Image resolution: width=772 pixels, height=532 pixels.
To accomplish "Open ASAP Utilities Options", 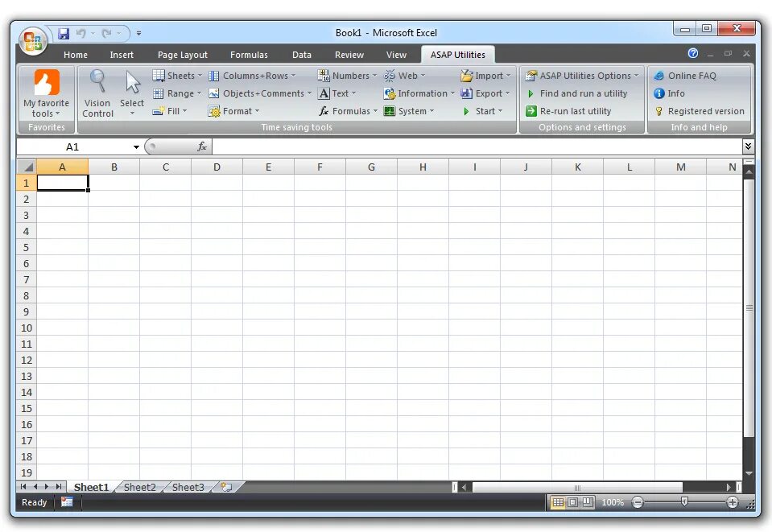I will coord(581,76).
